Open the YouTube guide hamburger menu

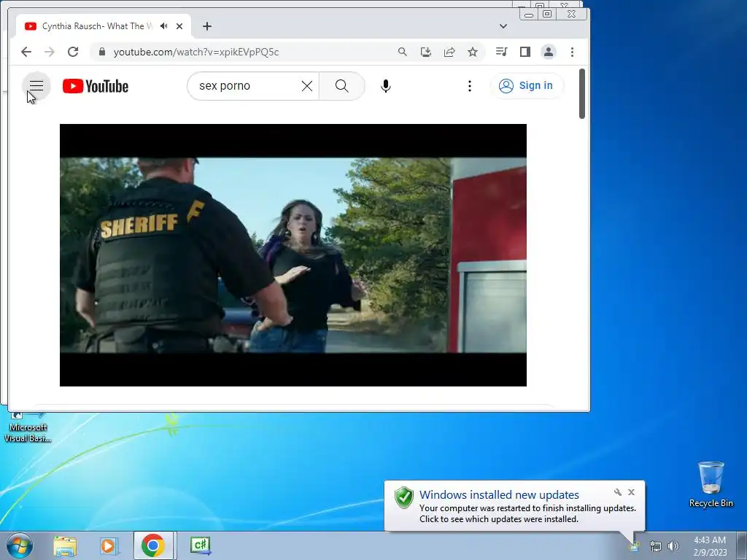(x=36, y=86)
